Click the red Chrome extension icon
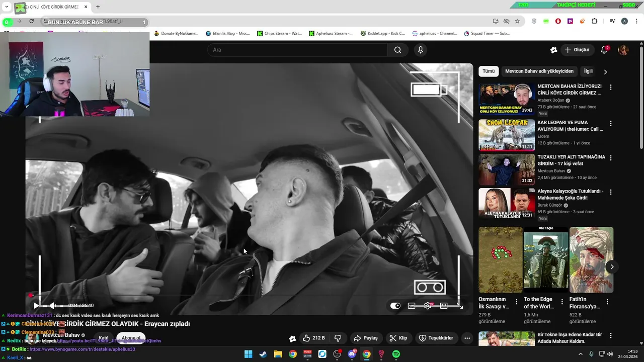This screenshot has width=644, height=362. coord(558,21)
